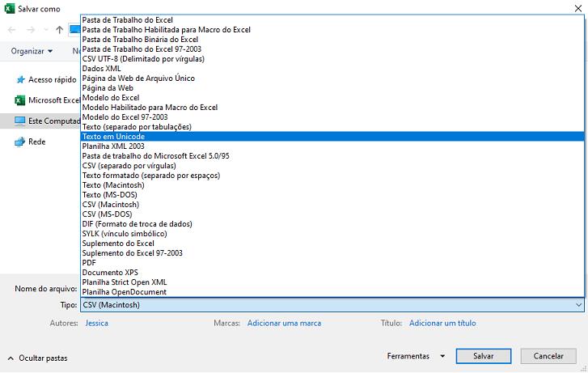Open Acesso rápido in the sidebar

point(51,79)
